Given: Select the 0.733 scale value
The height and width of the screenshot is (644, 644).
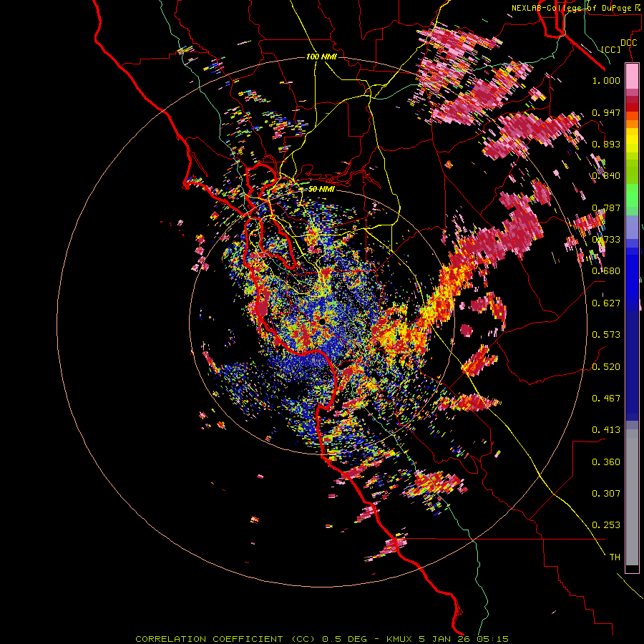Looking at the screenshot, I should coord(606,240).
